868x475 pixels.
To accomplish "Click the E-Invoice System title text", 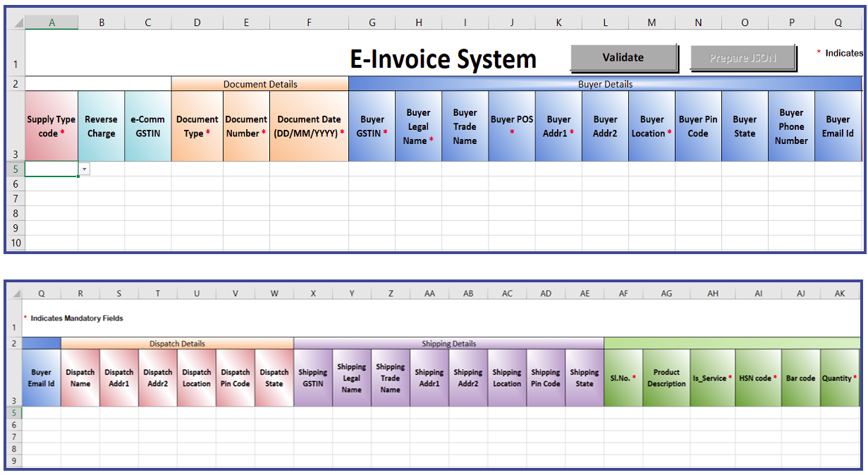I will (x=443, y=59).
